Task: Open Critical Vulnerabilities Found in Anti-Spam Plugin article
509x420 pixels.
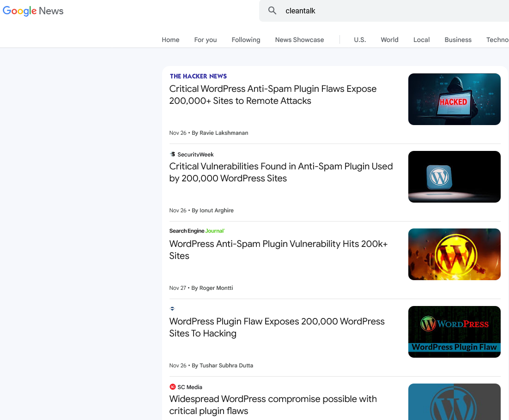Action: tap(281, 172)
